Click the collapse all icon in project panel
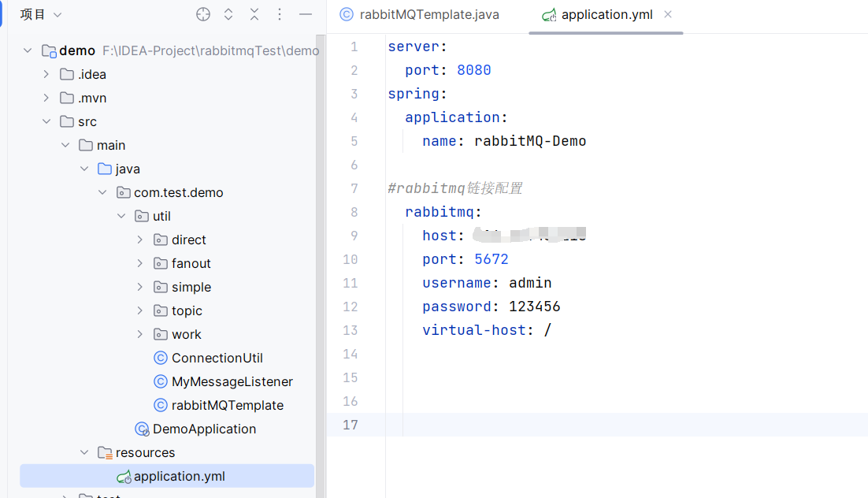The image size is (868, 498). 254,14
